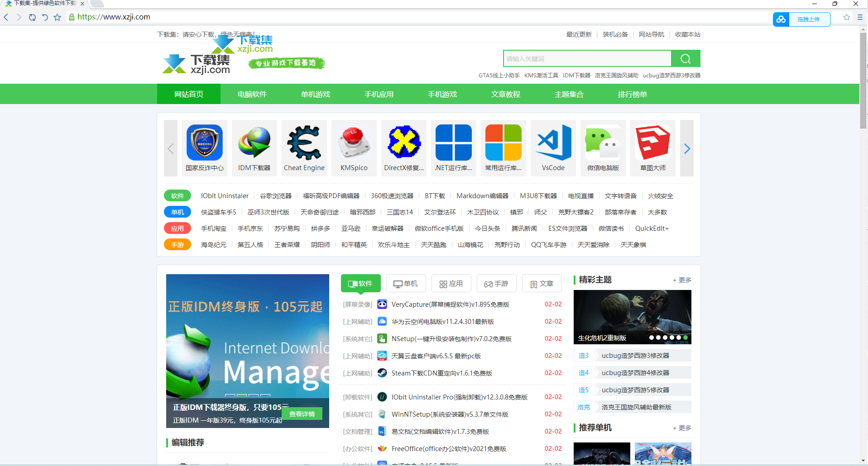Open the 电脑软件 nav menu
Image resolution: width=868 pixels, height=466 pixels.
(x=252, y=94)
